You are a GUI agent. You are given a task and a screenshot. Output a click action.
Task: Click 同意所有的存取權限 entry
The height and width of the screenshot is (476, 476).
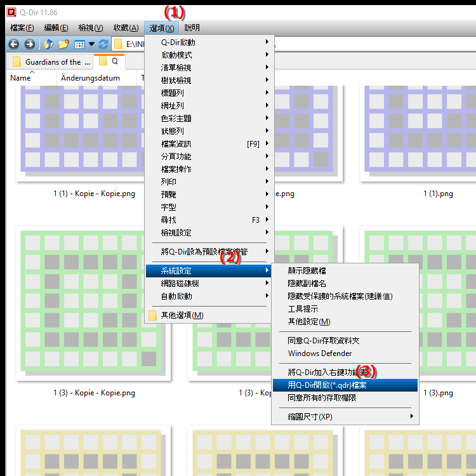345,398
